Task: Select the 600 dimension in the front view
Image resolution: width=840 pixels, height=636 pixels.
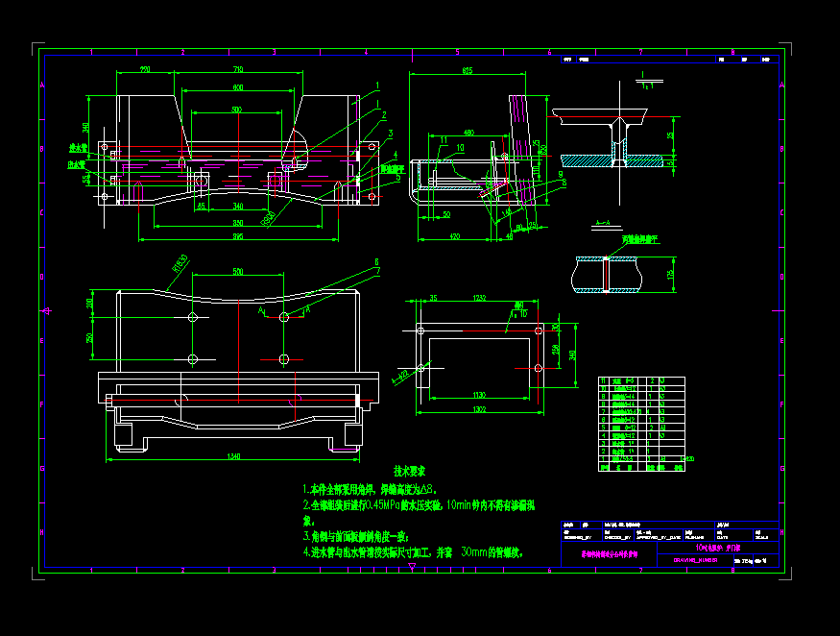Action: point(238,87)
